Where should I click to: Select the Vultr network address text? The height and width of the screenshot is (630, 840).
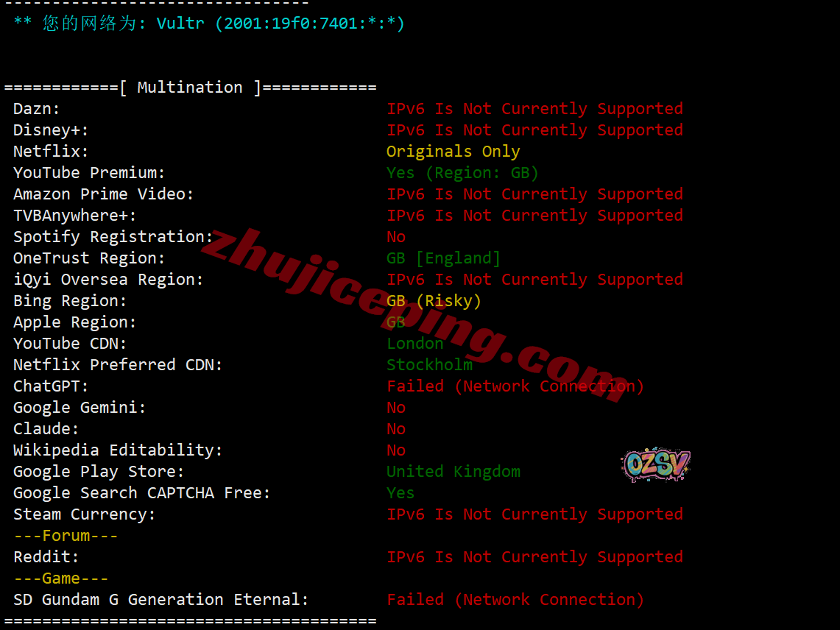[280, 24]
